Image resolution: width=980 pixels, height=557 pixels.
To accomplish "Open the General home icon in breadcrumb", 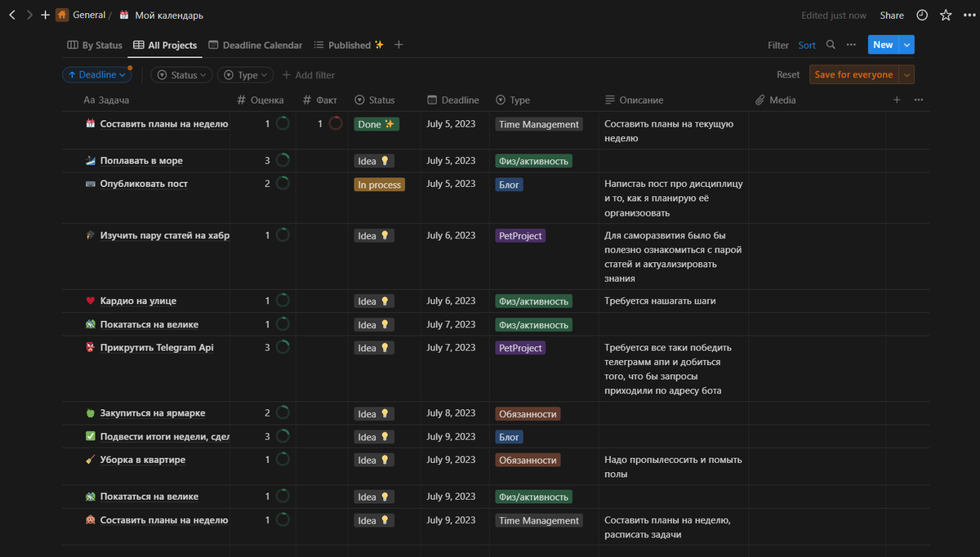I will 62,15.
